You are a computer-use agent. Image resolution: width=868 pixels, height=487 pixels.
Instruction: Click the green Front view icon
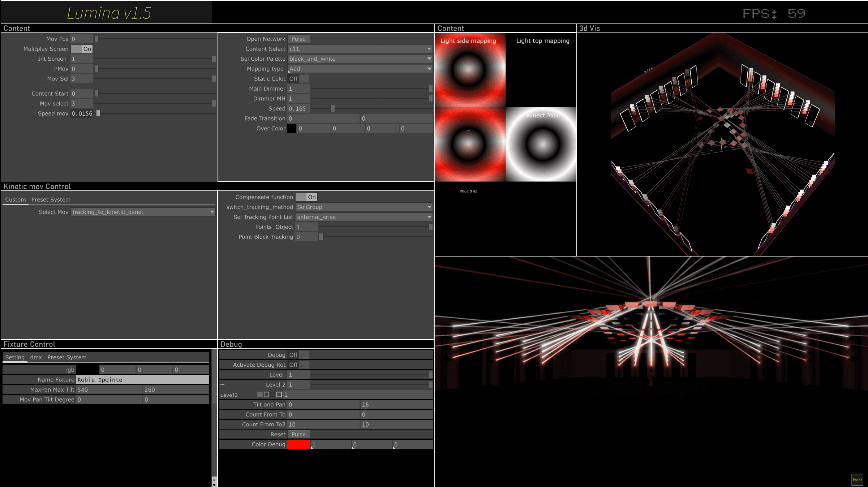[x=857, y=479]
